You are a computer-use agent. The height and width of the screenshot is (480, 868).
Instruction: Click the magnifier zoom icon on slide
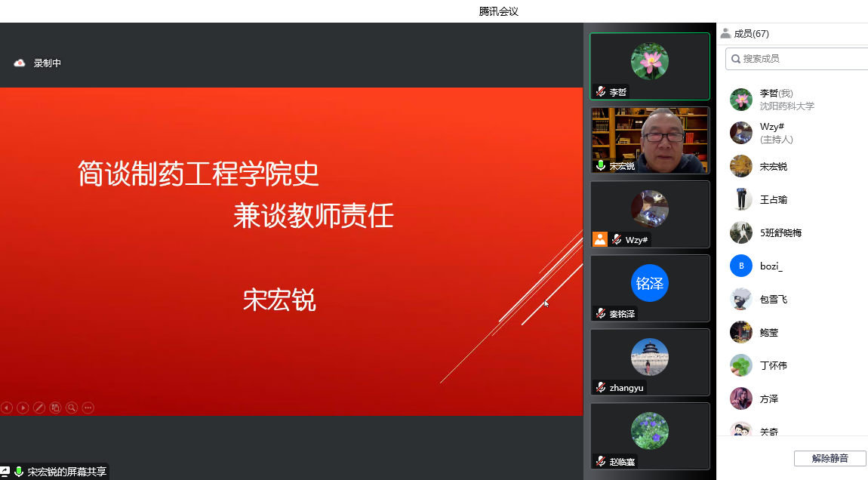click(x=72, y=408)
